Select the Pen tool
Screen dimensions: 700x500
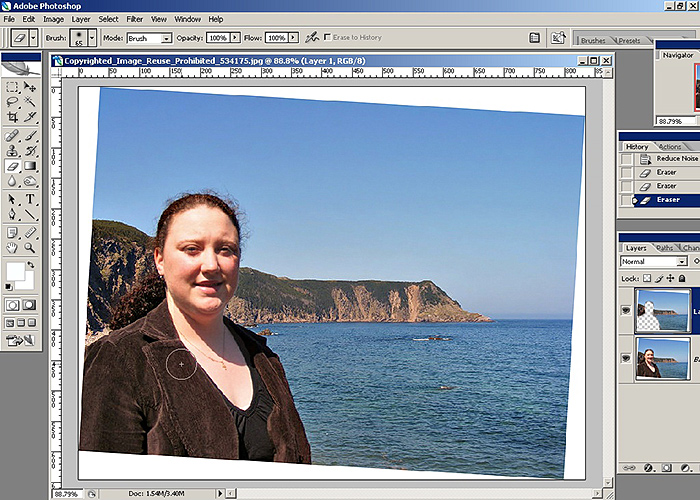[12, 214]
